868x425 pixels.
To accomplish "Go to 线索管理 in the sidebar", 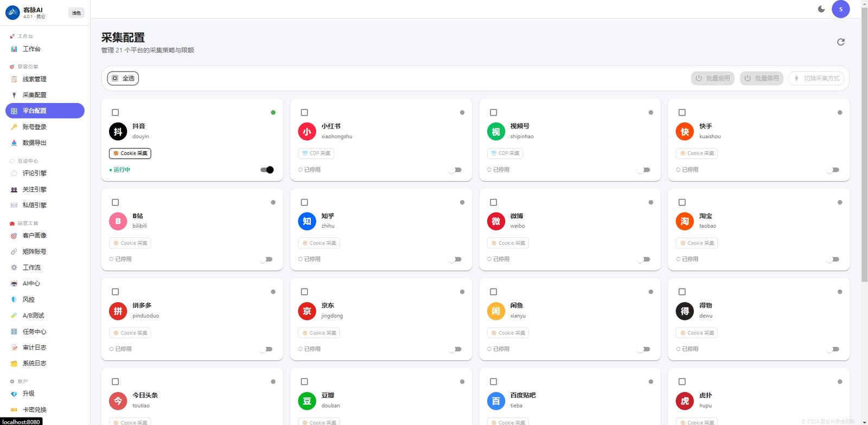I will [44, 79].
